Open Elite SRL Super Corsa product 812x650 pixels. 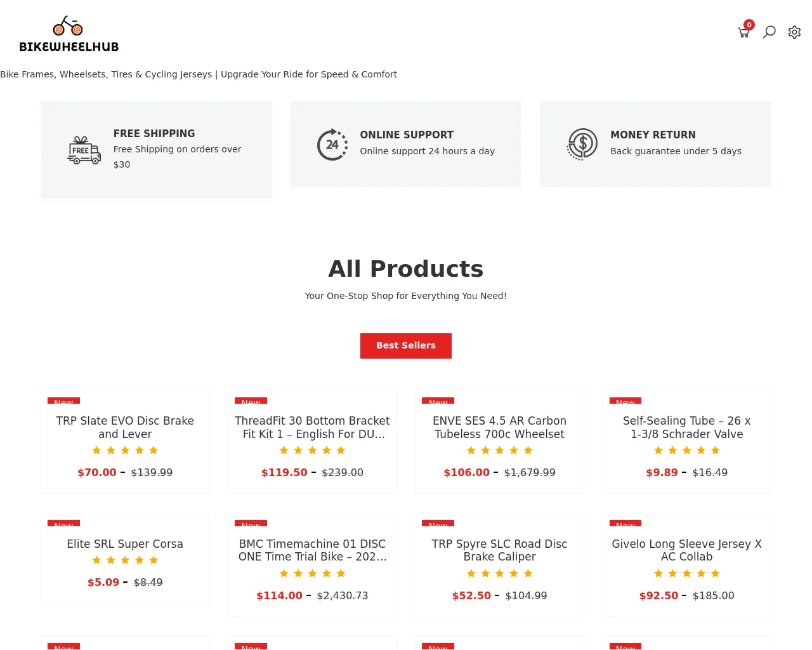pyautogui.click(x=125, y=544)
